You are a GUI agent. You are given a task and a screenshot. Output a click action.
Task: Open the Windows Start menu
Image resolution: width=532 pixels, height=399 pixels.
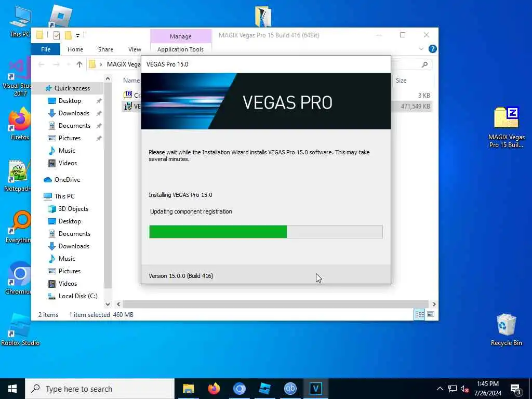[x=12, y=389]
